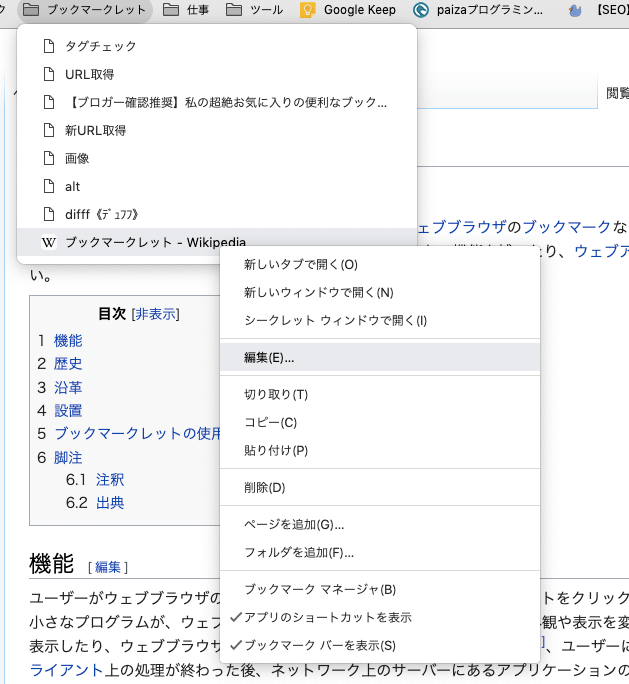Screen dimensions: 629x684
Task: Click the 画像 bookmarklet page icon
Action: 48,158
